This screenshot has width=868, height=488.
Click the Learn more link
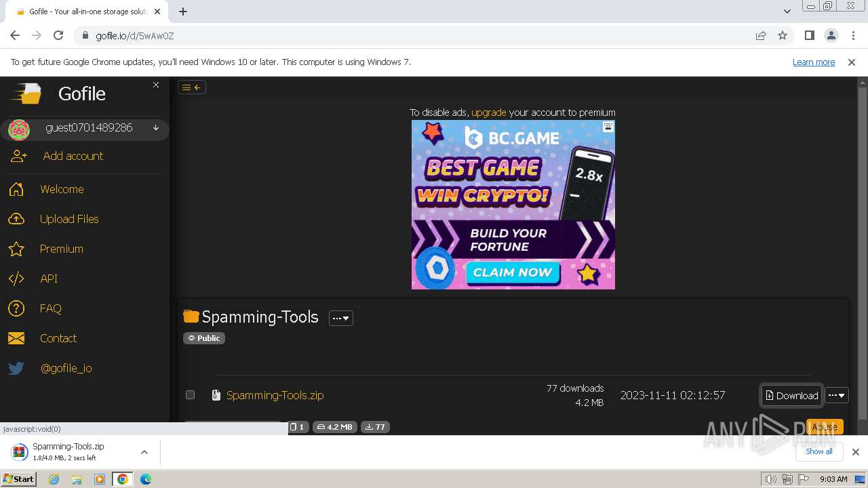814,62
